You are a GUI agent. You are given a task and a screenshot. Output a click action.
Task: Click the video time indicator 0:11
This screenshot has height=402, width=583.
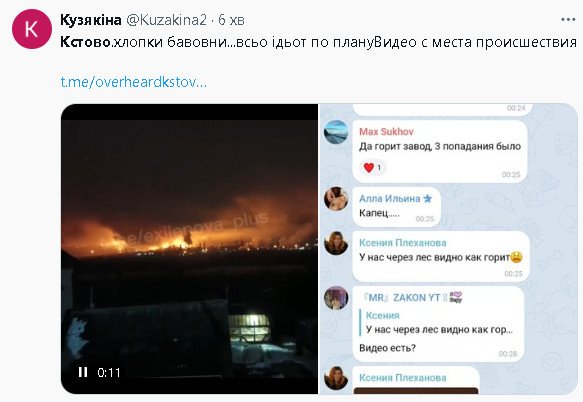coord(109,372)
